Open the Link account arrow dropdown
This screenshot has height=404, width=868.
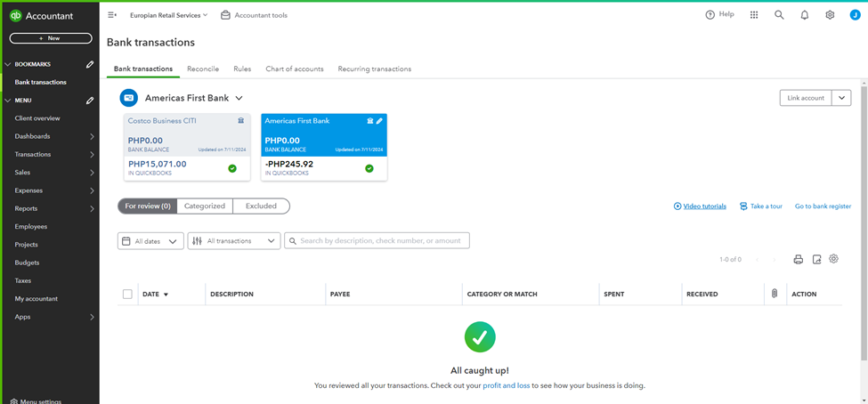point(841,98)
